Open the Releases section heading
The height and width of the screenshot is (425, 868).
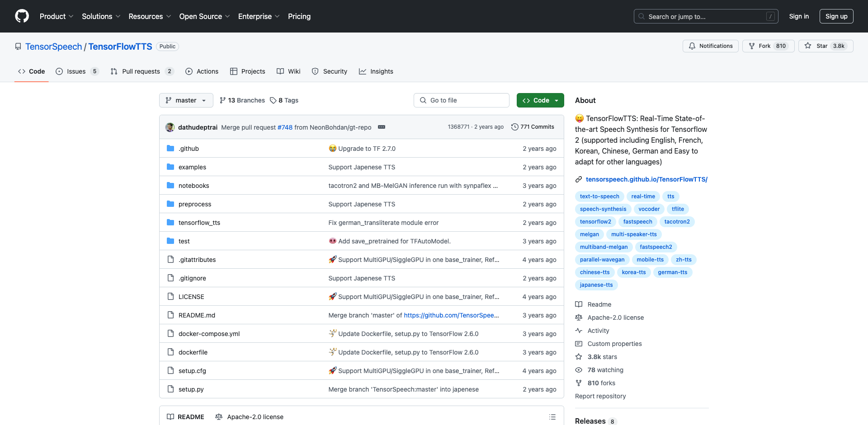[x=590, y=421]
